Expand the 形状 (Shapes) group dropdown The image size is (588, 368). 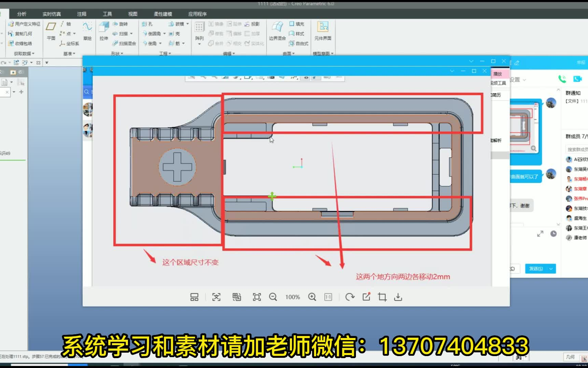pyautogui.click(x=117, y=53)
